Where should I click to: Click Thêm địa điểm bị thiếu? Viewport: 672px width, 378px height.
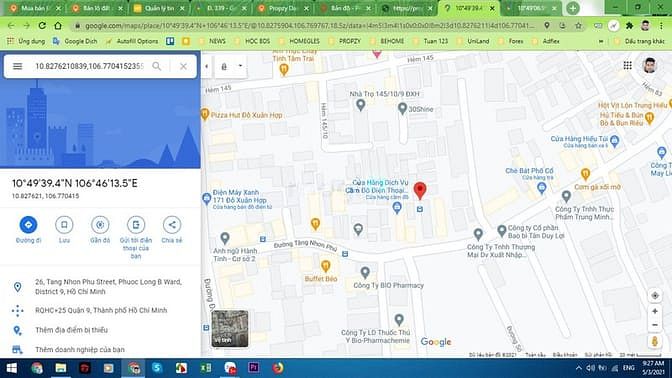click(x=72, y=330)
